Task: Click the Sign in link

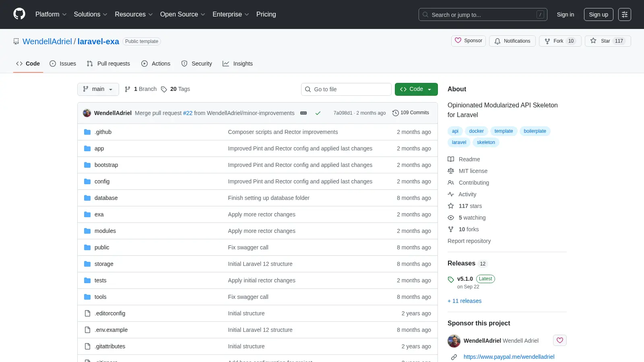Action: [566, 14]
